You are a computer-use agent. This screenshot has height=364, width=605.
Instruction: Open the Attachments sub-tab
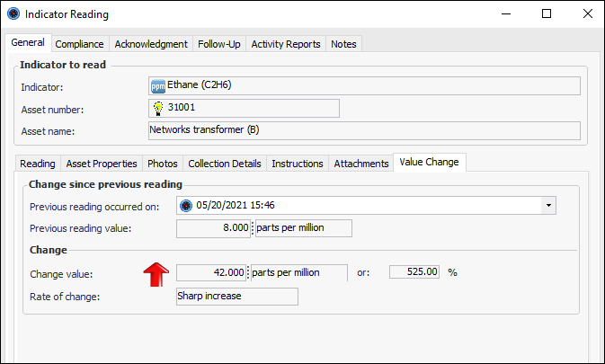[x=361, y=164]
